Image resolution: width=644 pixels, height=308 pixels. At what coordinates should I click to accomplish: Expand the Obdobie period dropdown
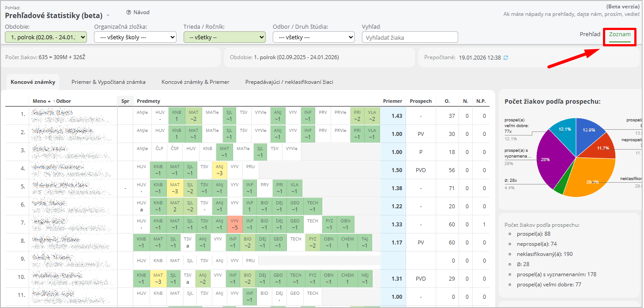(x=46, y=38)
